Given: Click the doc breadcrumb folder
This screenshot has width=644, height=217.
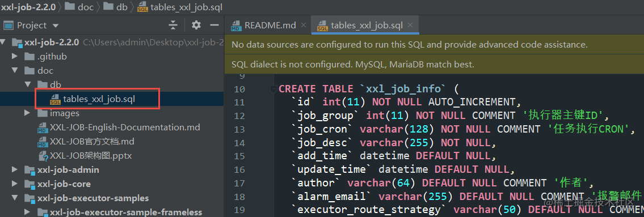Looking at the screenshot, I should click(86, 7).
